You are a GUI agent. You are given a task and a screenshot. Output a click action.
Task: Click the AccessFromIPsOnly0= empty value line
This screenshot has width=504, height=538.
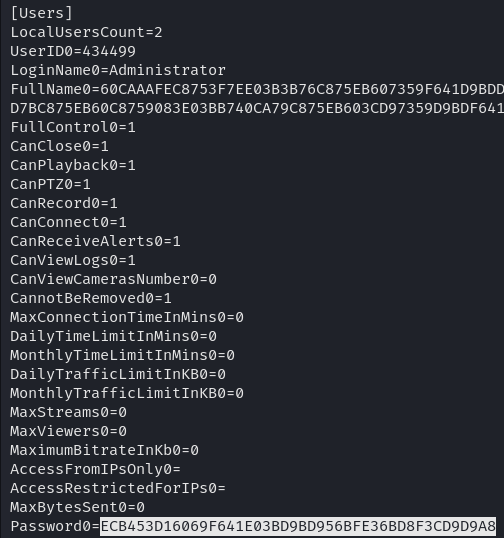(x=95, y=469)
